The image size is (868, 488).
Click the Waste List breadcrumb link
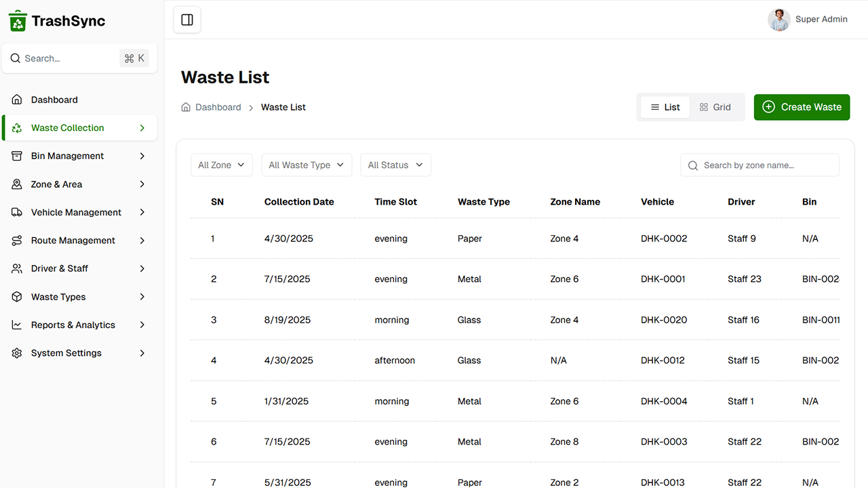pyautogui.click(x=283, y=107)
